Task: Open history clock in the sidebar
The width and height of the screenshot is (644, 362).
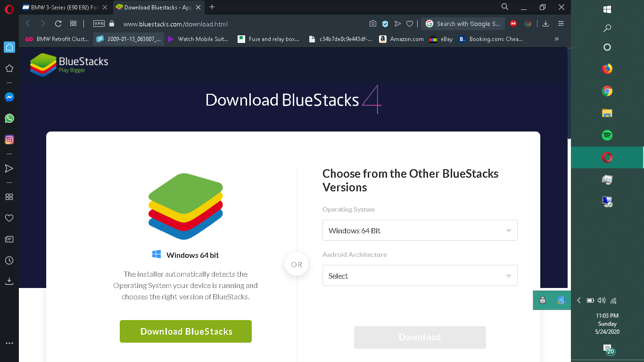Action: click(x=9, y=260)
